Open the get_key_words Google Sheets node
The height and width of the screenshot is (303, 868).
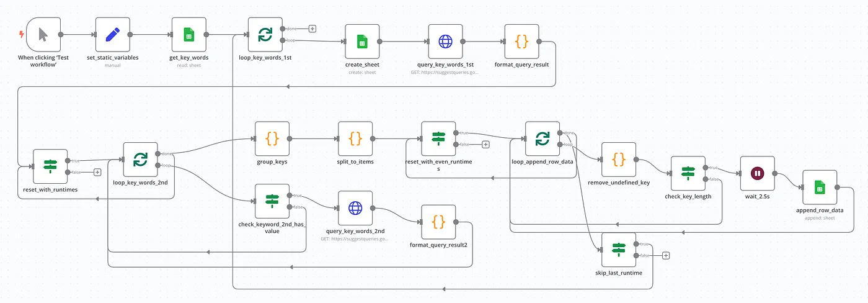point(188,34)
